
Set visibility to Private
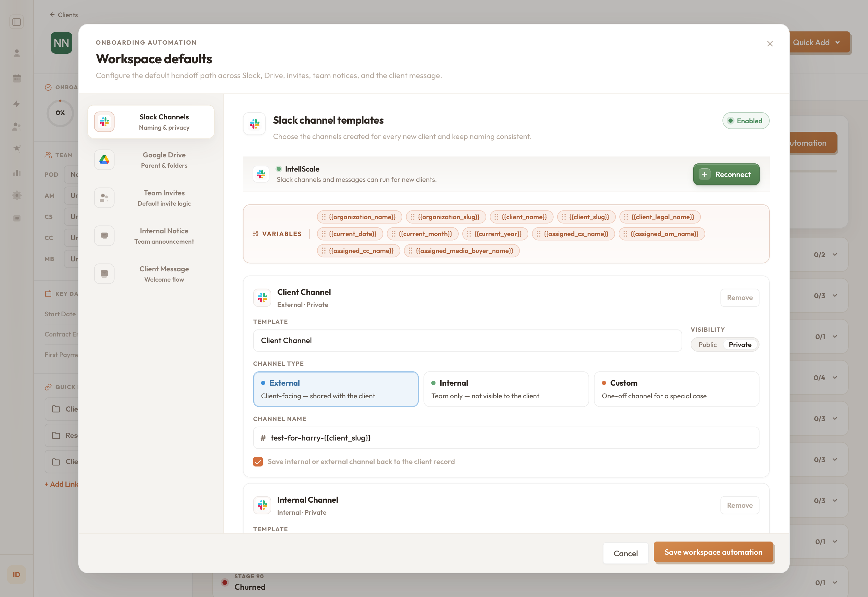(740, 345)
